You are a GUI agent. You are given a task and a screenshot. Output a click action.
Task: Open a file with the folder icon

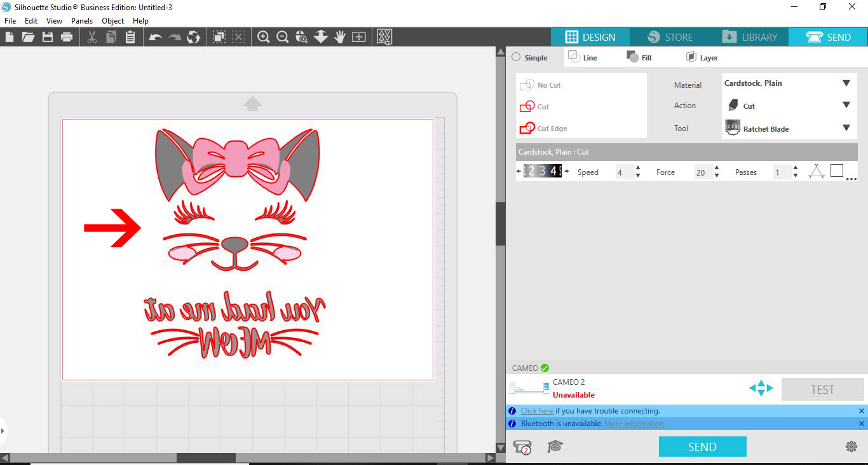(28, 37)
